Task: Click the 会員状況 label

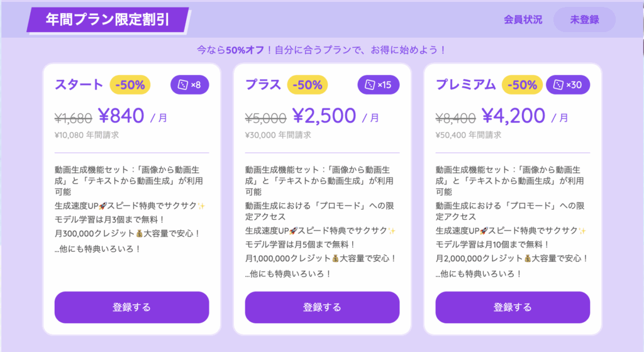Action: [x=523, y=20]
